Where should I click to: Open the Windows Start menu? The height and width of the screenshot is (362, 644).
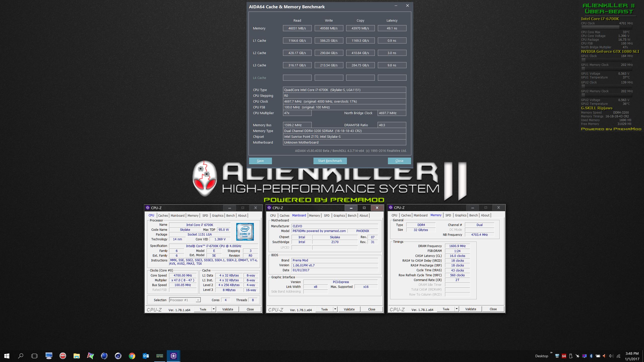(7, 356)
